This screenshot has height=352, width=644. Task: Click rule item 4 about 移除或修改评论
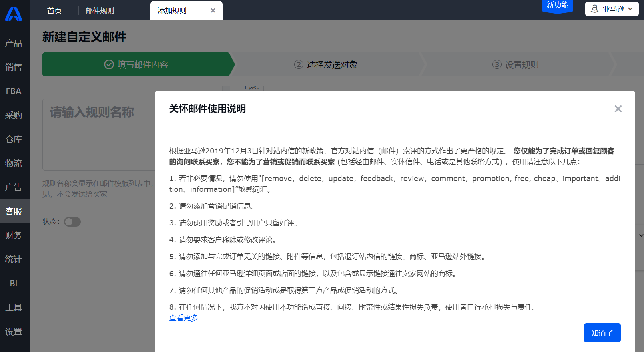[x=223, y=239]
